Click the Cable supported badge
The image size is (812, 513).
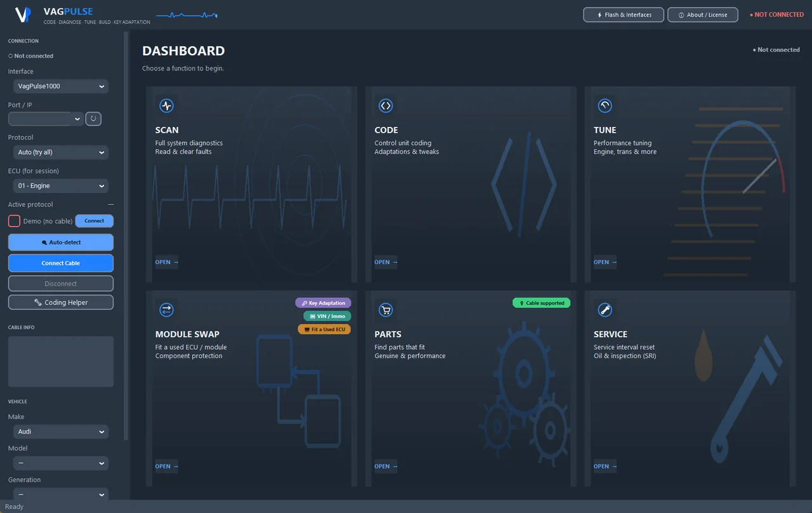tap(541, 303)
